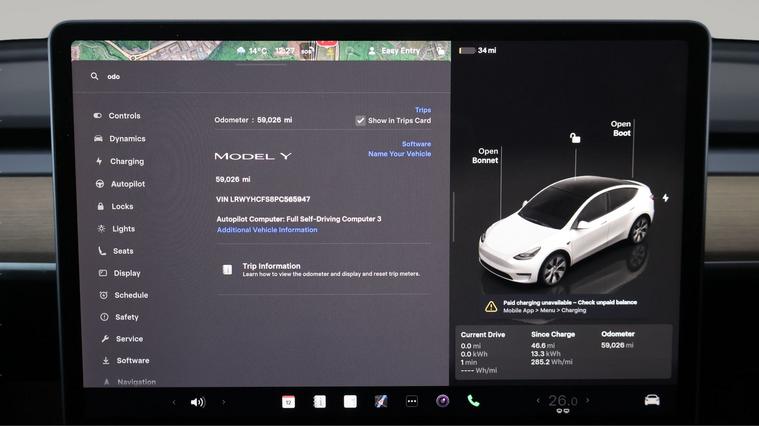Tap Name Your Vehicle link
759x426 pixels.
399,154
